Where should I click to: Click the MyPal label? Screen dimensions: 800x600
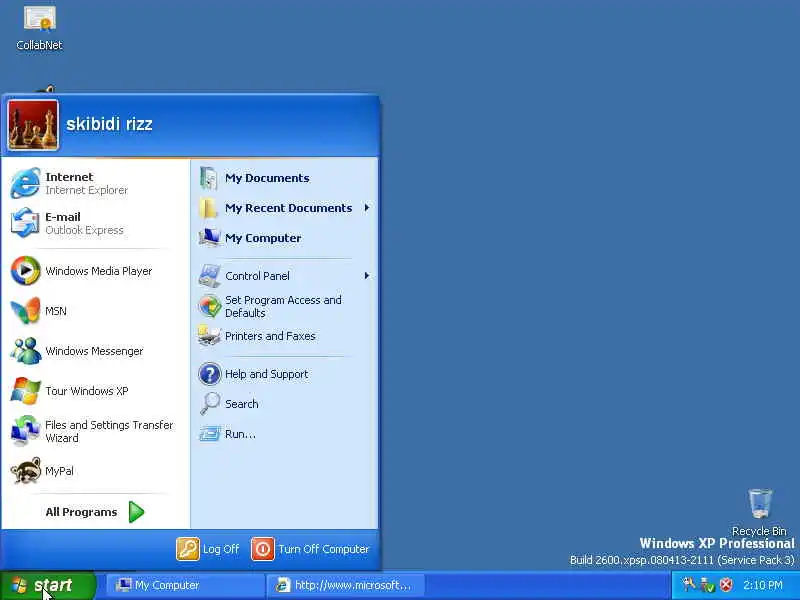point(59,471)
